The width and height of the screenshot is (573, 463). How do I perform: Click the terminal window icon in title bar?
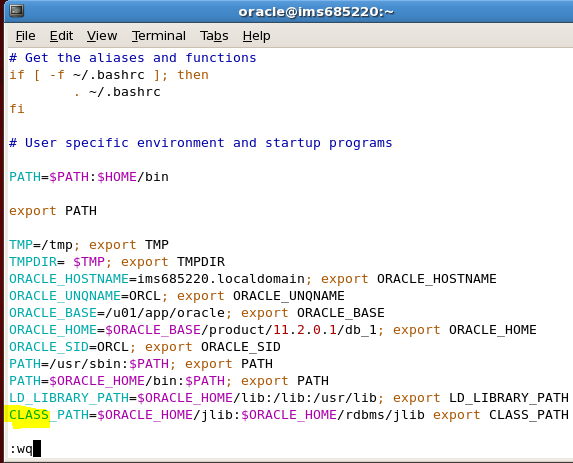point(16,10)
